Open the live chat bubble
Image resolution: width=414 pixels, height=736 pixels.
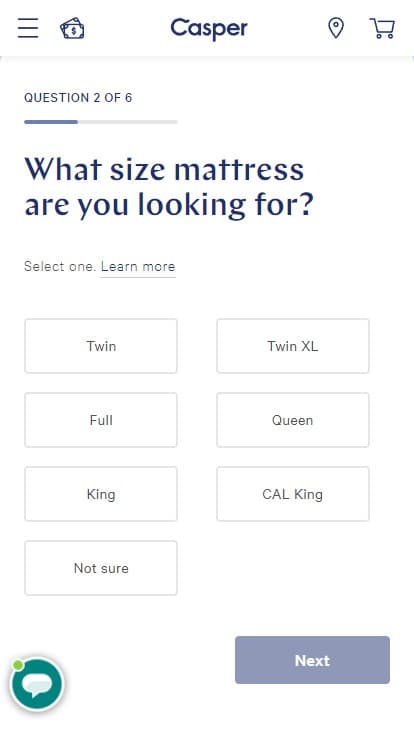(x=37, y=684)
